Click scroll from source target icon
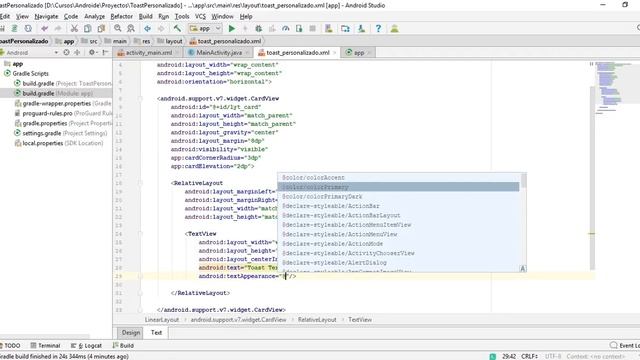 (x=67, y=53)
